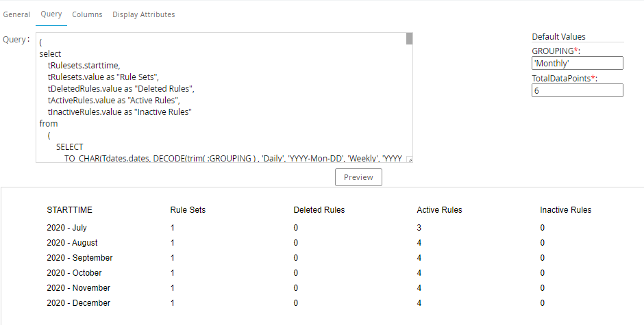Open Rule Sets value for 2020 - September
Screen dimensions: 644x325
click(x=173, y=258)
